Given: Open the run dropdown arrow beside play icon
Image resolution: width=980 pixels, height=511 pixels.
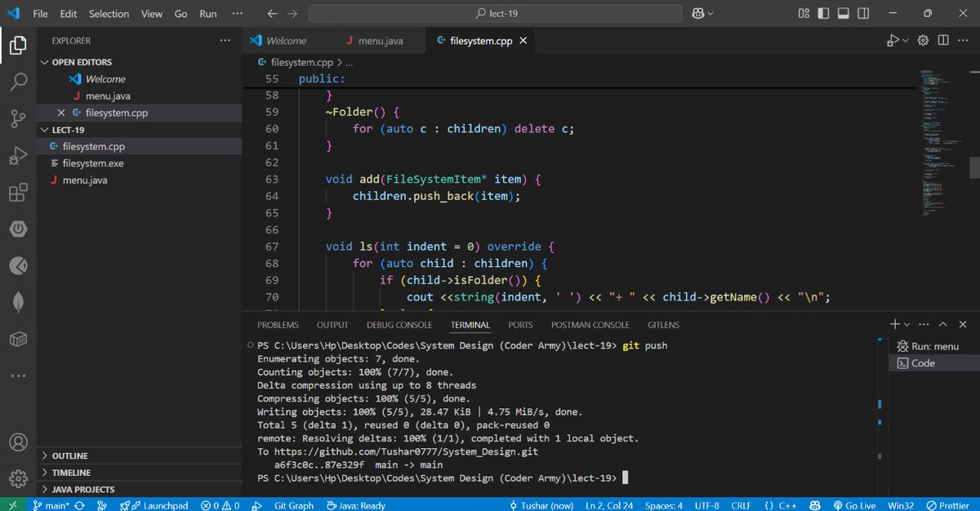Looking at the screenshot, I should pyautogui.click(x=906, y=40).
